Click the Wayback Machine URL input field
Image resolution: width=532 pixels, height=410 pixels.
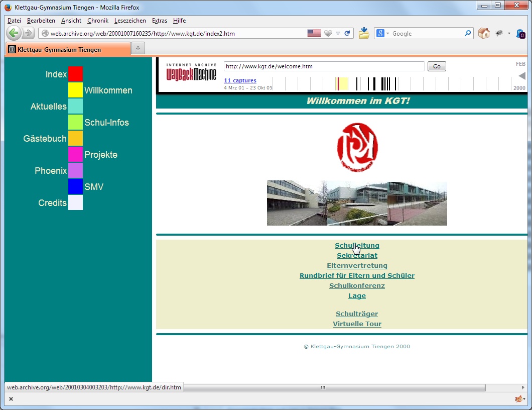(324, 66)
